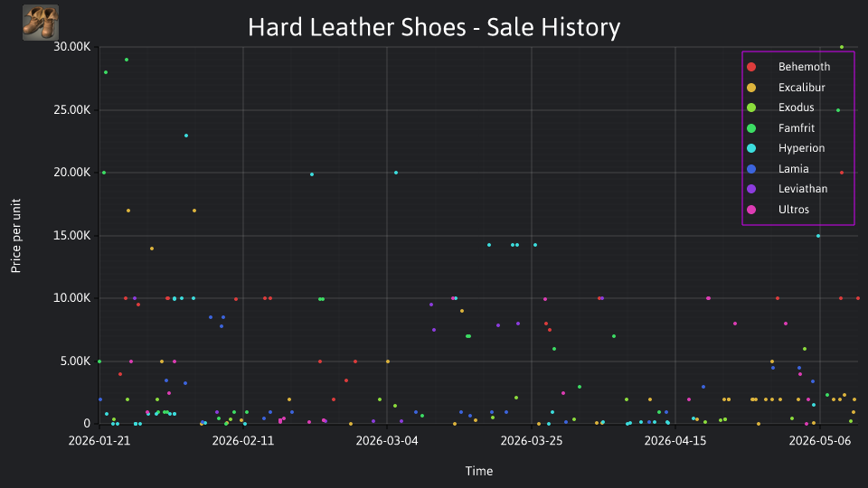Click the 2026-03-04 date axis label

(387, 441)
